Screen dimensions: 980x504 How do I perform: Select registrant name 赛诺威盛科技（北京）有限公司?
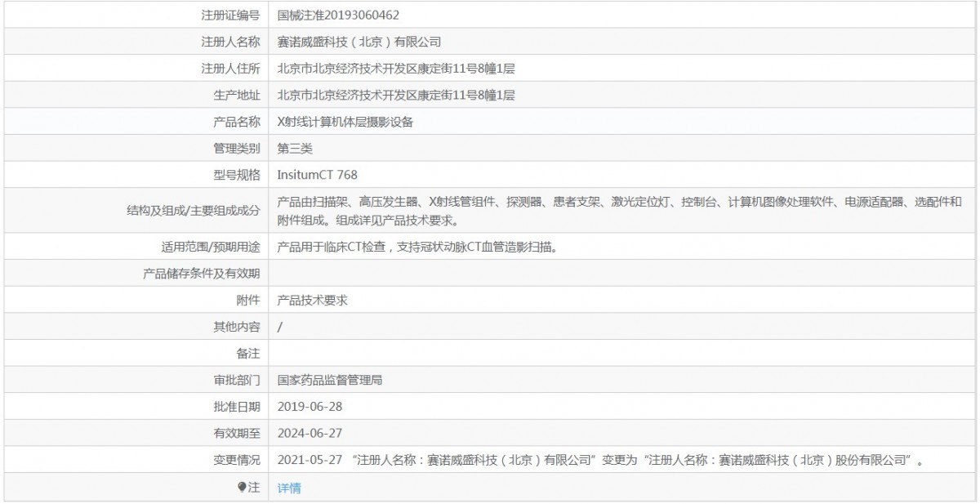(359, 42)
